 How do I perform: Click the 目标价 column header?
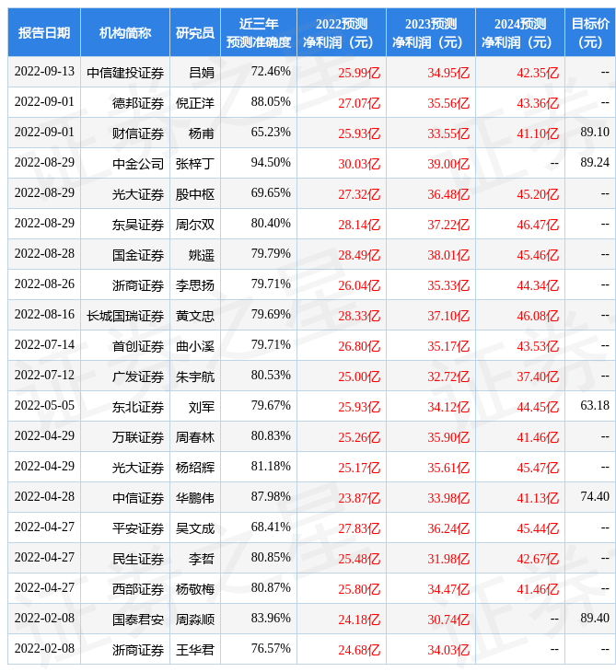pos(590,32)
